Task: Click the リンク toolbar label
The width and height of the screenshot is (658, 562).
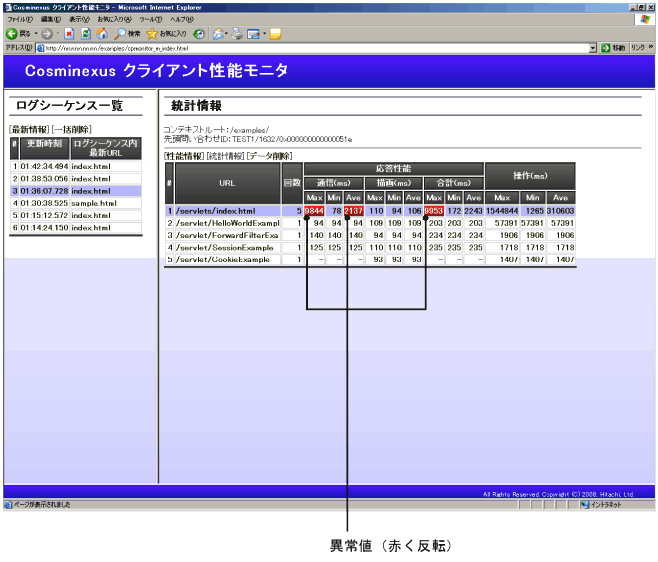Action: (x=638, y=47)
